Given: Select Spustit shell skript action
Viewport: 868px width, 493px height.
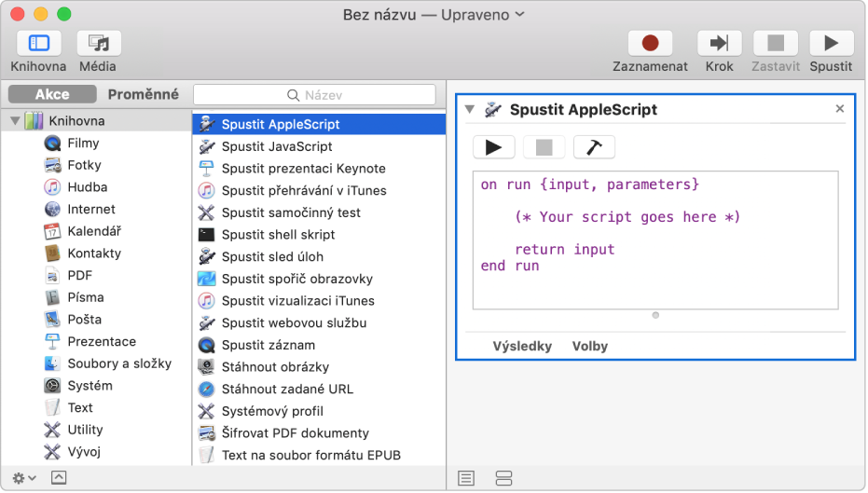Looking at the screenshot, I should click(x=319, y=235).
